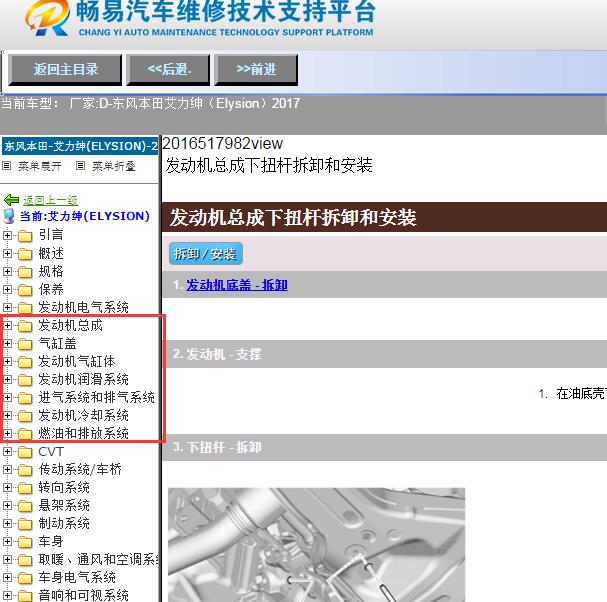Viewport: 607px width, 602px height.
Task: Click the 燃油和排放系统 folder icon
Action: point(25,434)
